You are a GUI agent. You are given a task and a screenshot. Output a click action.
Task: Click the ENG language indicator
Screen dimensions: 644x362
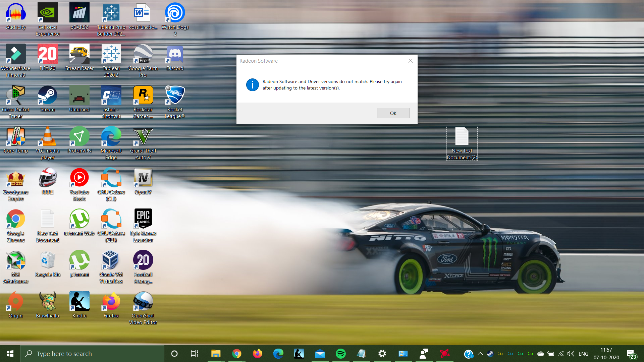(x=583, y=354)
